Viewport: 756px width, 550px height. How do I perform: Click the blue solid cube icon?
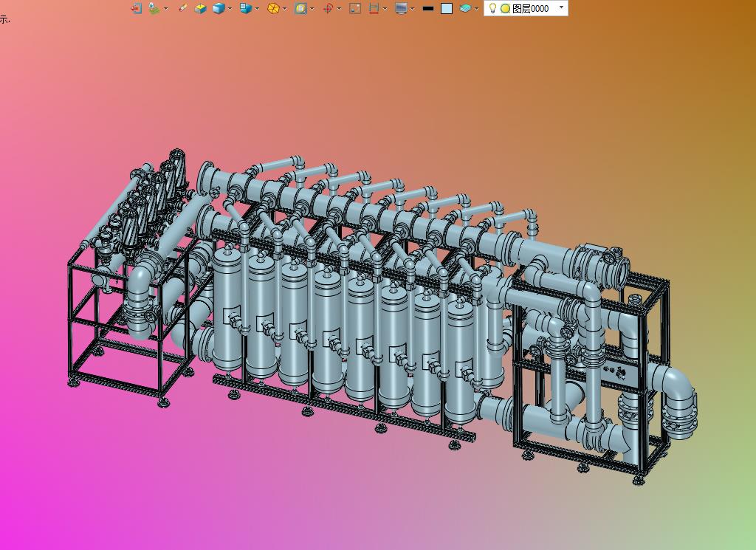(219, 8)
